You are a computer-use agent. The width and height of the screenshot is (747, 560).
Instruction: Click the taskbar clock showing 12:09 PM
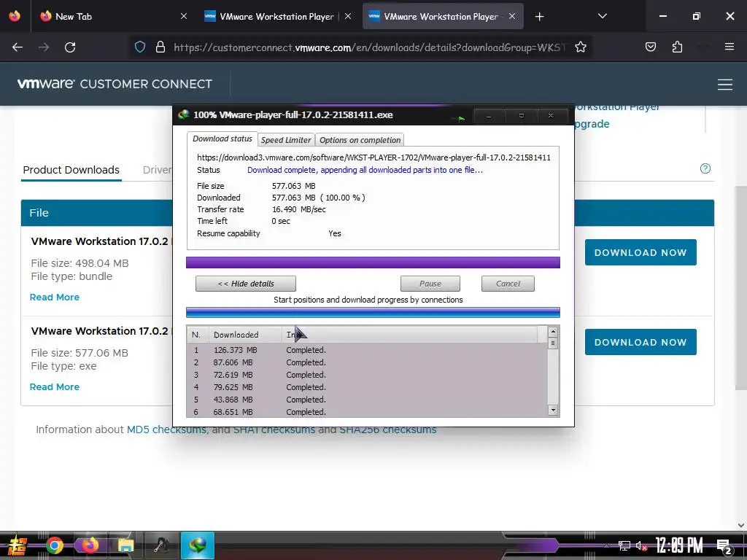coord(679,545)
